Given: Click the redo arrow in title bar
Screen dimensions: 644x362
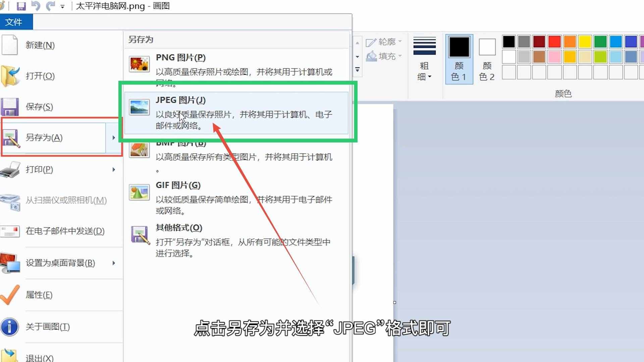Looking at the screenshot, I should coord(50,6).
